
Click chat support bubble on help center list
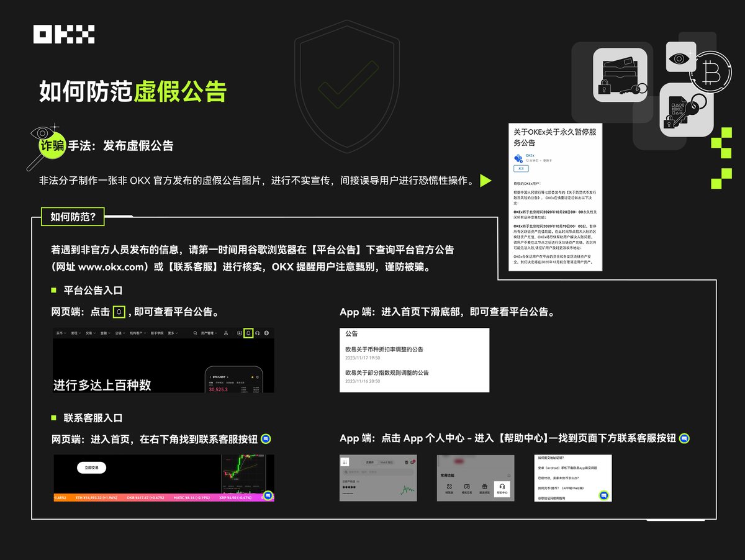pyautogui.click(x=603, y=495)
